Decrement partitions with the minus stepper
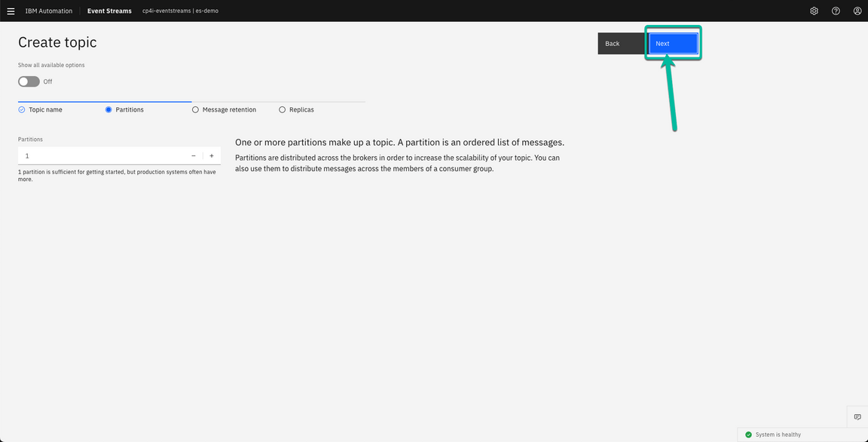The width and height of the screenshot is (868, 442). (193, 155)
